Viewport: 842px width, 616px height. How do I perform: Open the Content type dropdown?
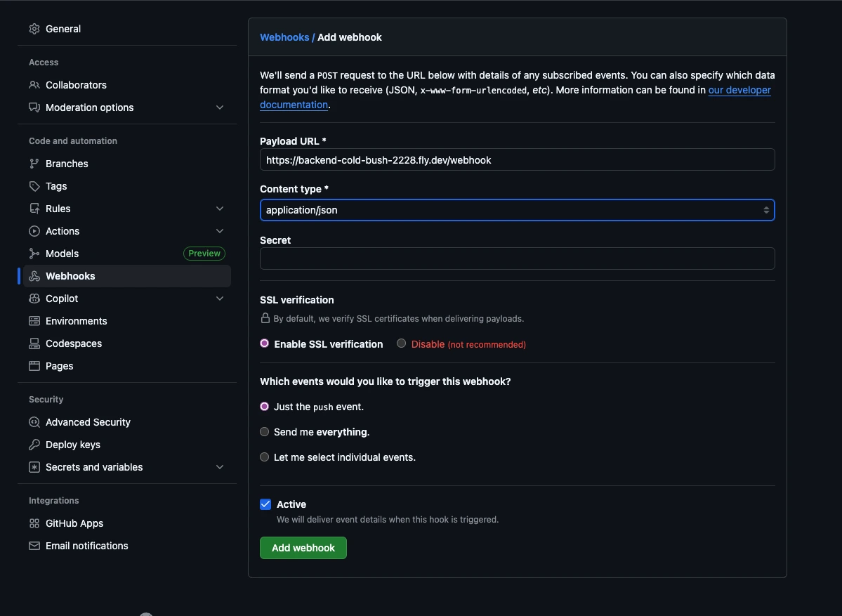tap(517, 209)
